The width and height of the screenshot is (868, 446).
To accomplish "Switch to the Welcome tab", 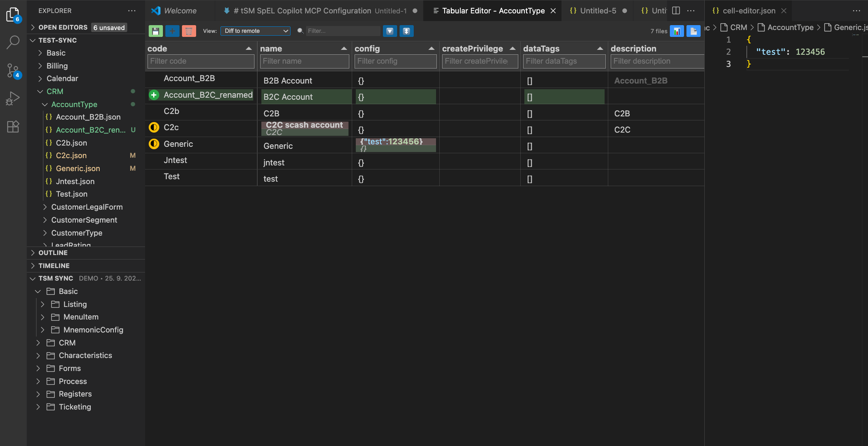I will 180,11.
